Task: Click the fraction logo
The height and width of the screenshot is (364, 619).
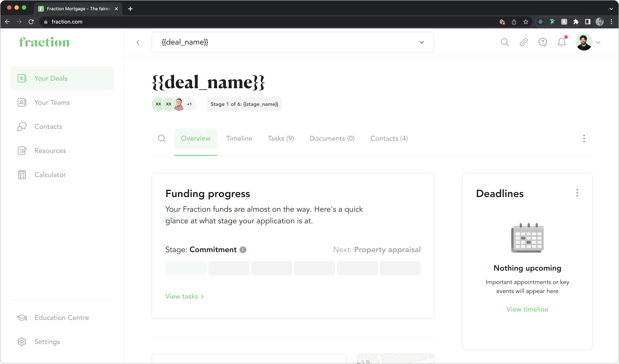Action: coord(45,42)
